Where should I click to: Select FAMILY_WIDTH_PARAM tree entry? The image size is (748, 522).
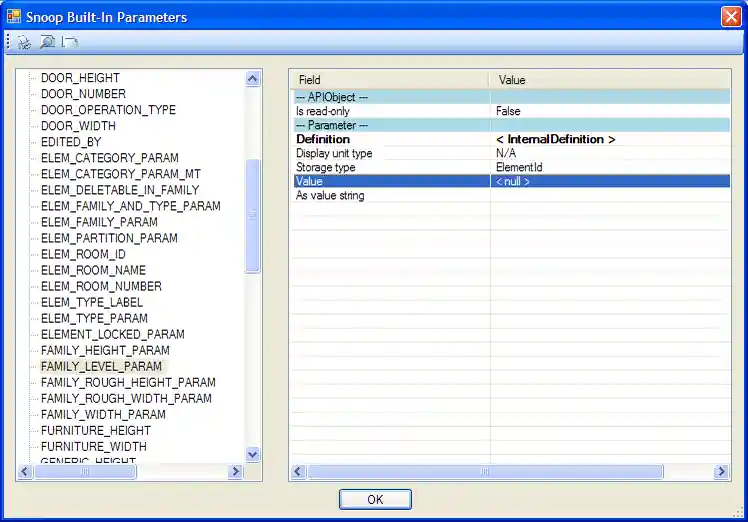(103, 414)
